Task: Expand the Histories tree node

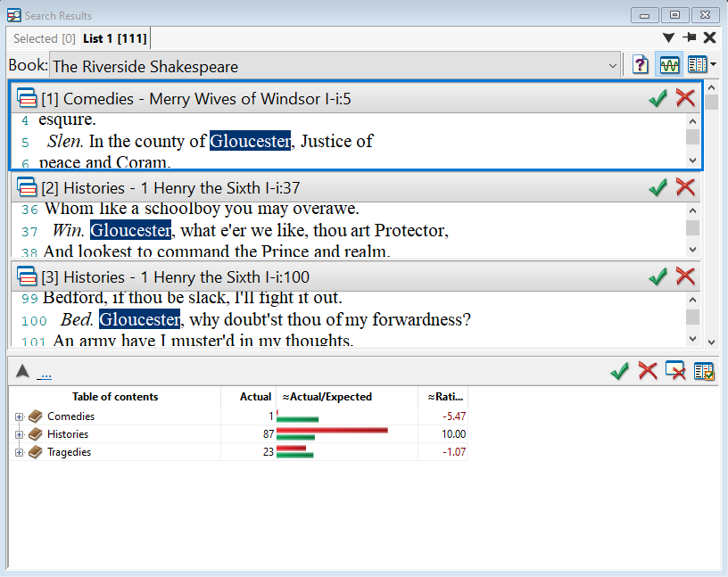Action: (x=20, y=434)
